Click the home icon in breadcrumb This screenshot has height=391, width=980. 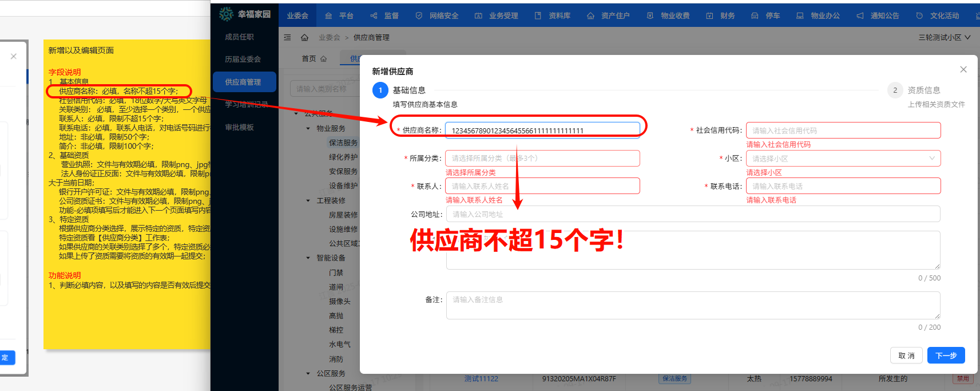(304, 37)
